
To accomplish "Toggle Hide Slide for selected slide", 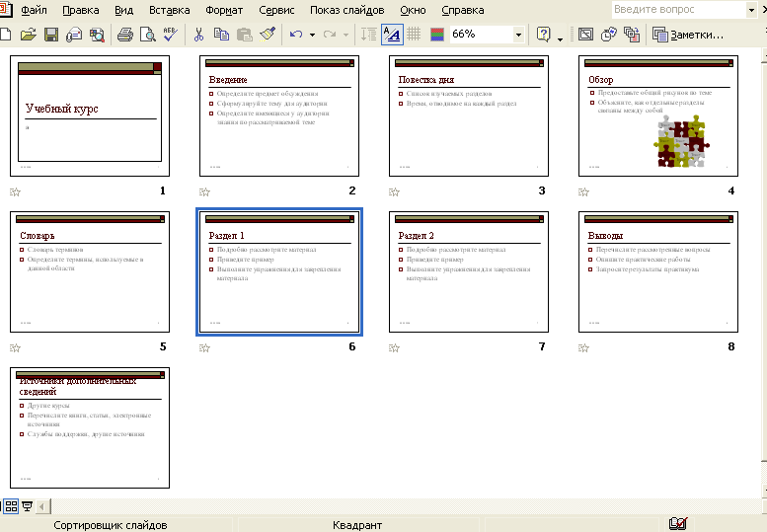I will coord(585,35).
